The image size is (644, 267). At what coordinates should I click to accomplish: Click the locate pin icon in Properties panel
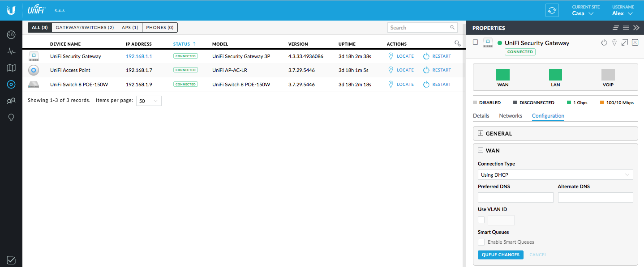point(614,42)
